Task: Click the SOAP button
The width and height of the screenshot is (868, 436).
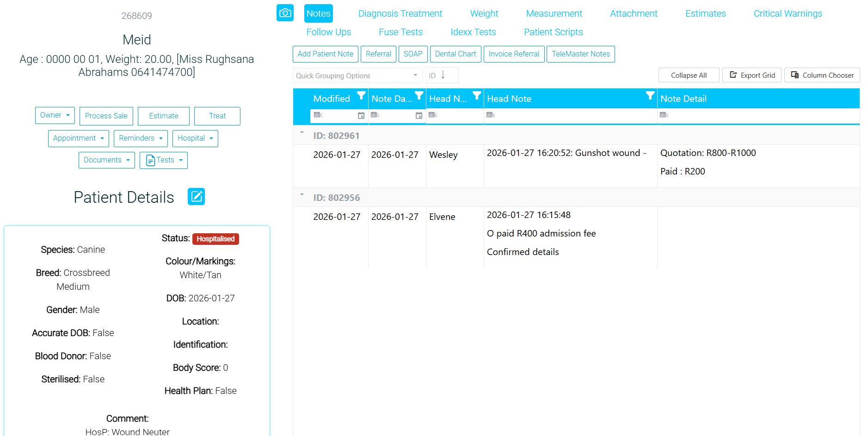Action: point(413,54)
